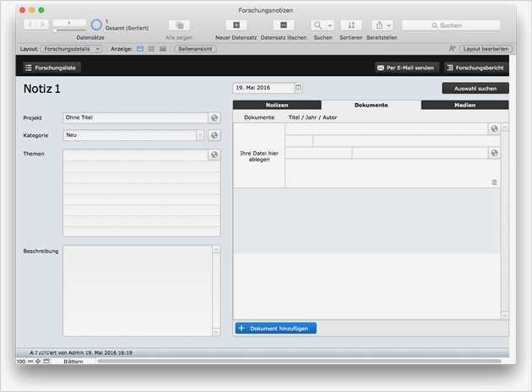
Task: Click the globe icon beside the author field
Action: point(494,153)
